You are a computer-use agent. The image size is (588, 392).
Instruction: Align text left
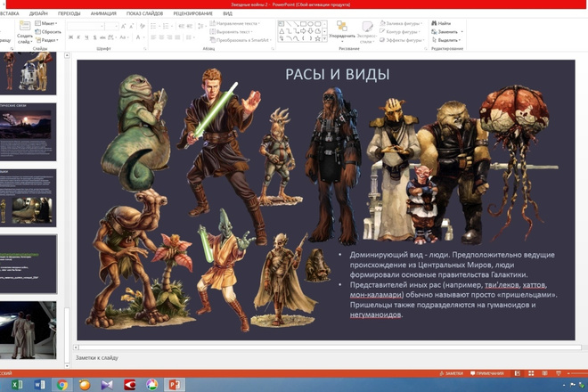[x=153, y=37]
